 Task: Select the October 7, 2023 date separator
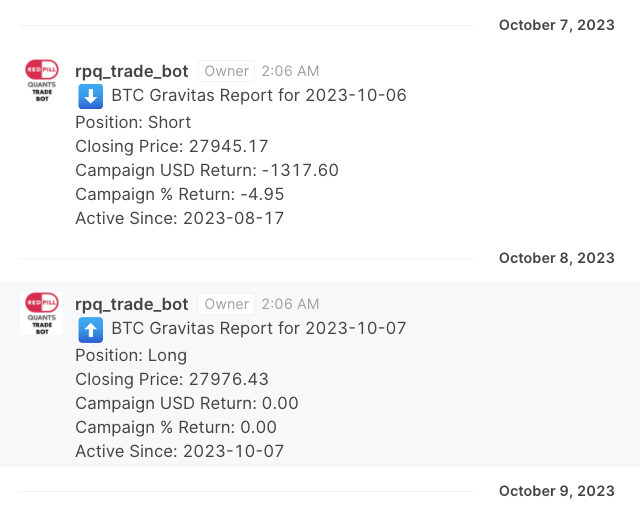(556, 25)
